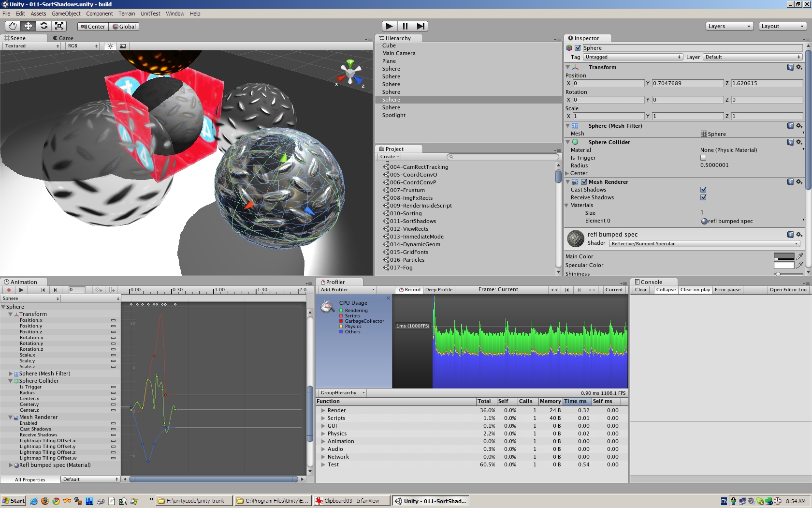The image size is (812, 508).
Task: Open the Terrain menu
Action: point(127,14)
